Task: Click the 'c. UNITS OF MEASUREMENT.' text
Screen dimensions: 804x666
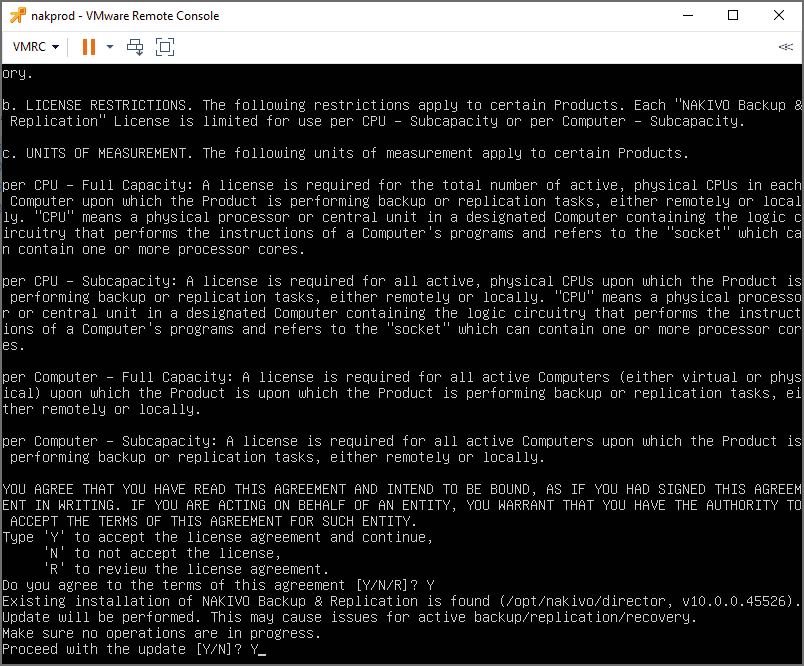Action: [97, 153]
